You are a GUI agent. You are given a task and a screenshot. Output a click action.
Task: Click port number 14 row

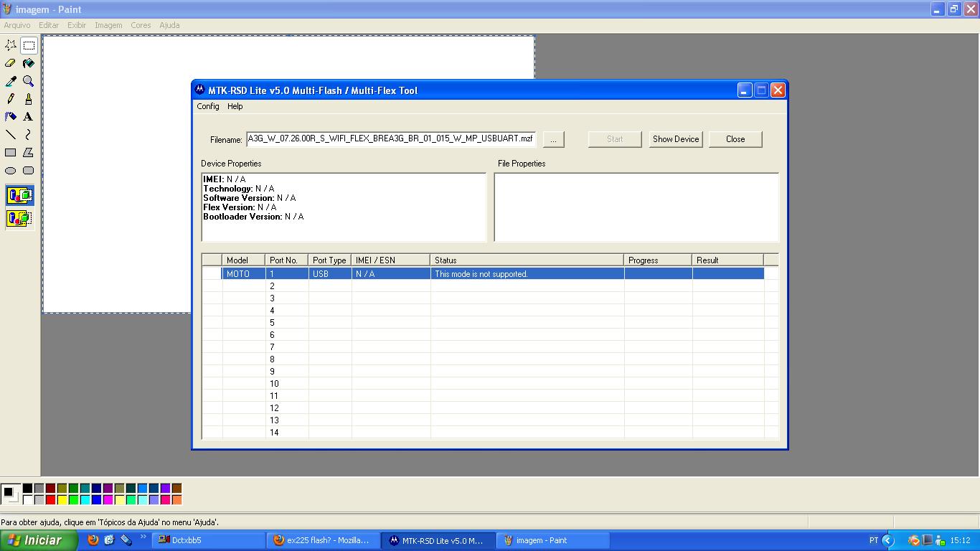(490, 432)
